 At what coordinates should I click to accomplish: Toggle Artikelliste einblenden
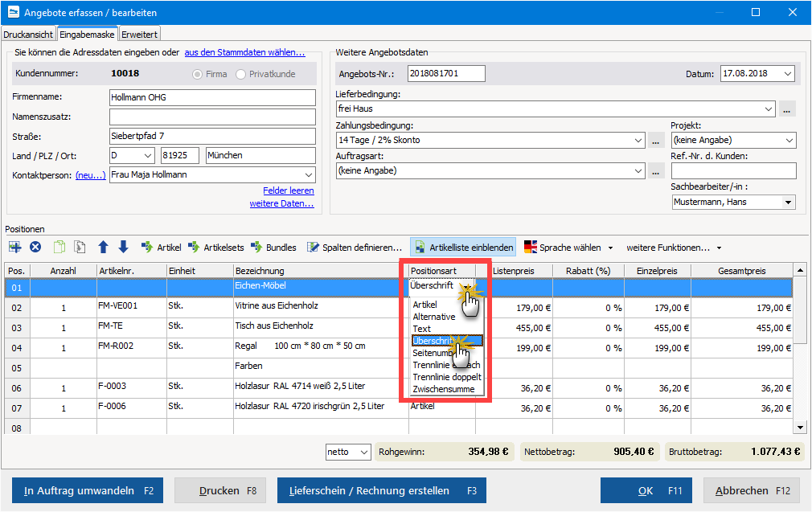point(463,248)
